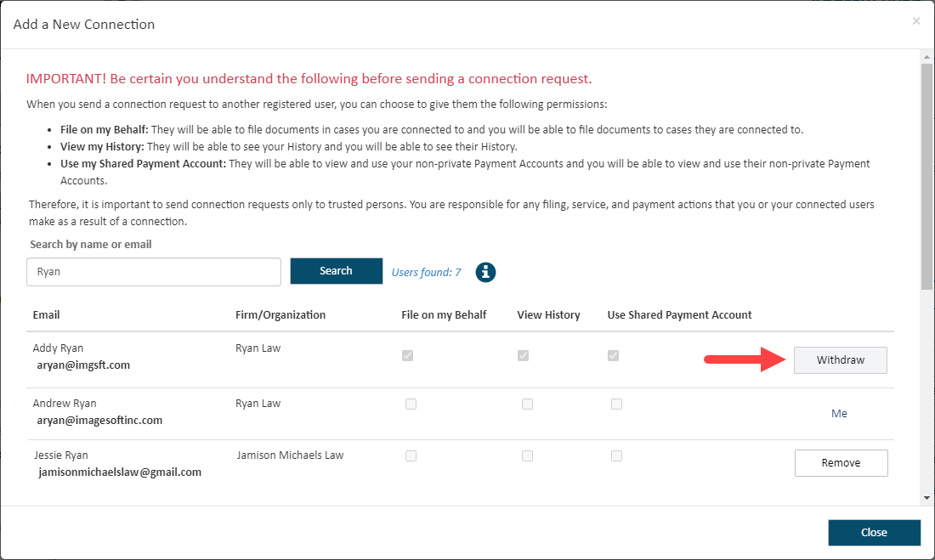Click the Add a New Connection title
This screenshot has width=935, height=560.
click(84, 25)
